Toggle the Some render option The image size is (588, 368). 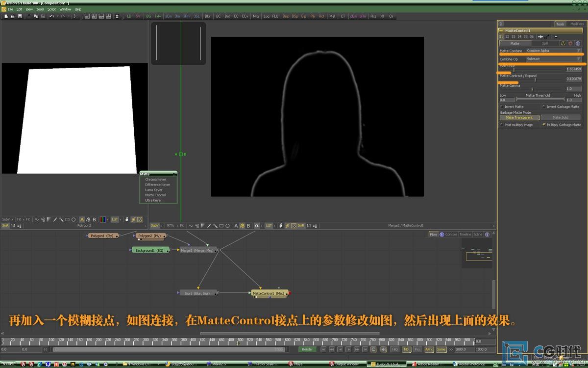pyautogui.click(x=441, y=349)
